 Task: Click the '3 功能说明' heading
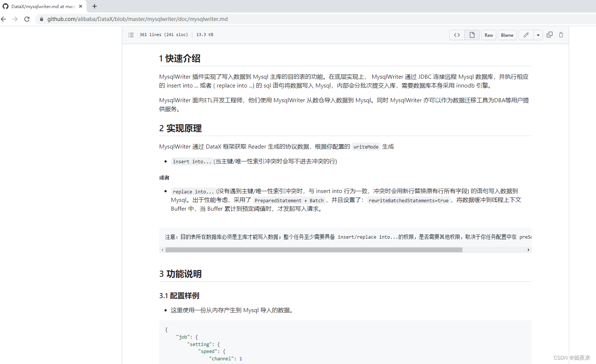[x=180, y=274]
